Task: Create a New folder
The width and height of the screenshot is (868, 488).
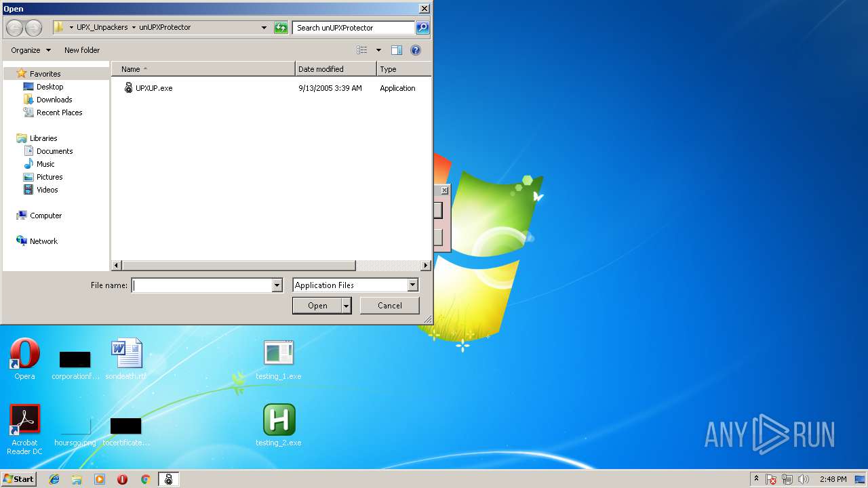Action: point(82,50)
